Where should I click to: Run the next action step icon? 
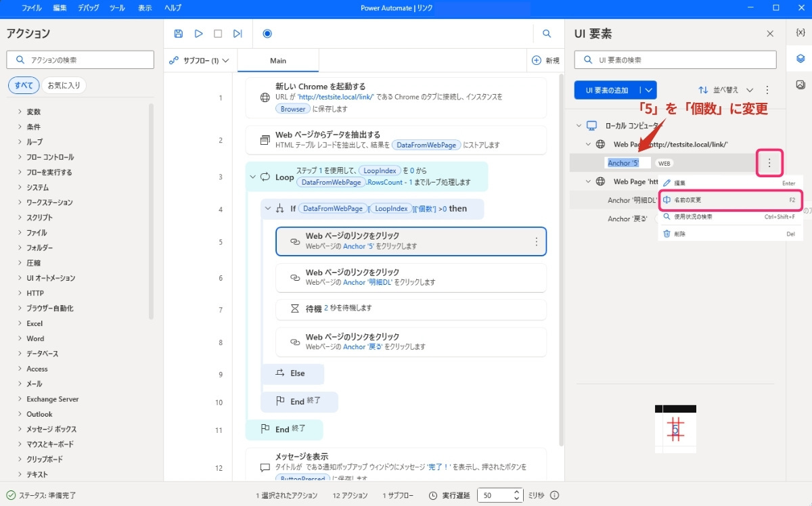tap(238, 33)
